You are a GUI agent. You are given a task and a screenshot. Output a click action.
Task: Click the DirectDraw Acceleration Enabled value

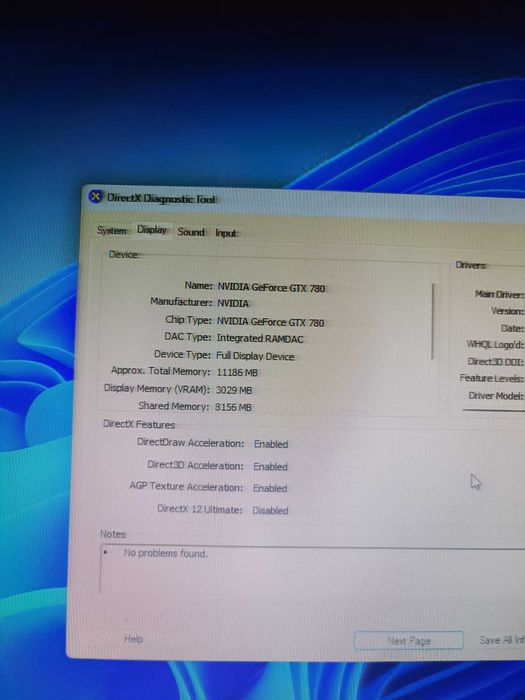coord(271,444)
